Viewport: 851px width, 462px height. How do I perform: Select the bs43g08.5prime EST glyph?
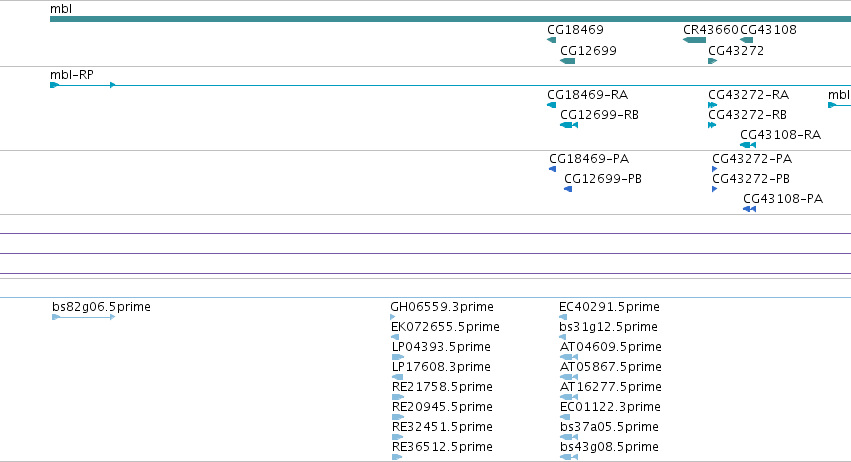pyautogui.click(x=569, y=457)
